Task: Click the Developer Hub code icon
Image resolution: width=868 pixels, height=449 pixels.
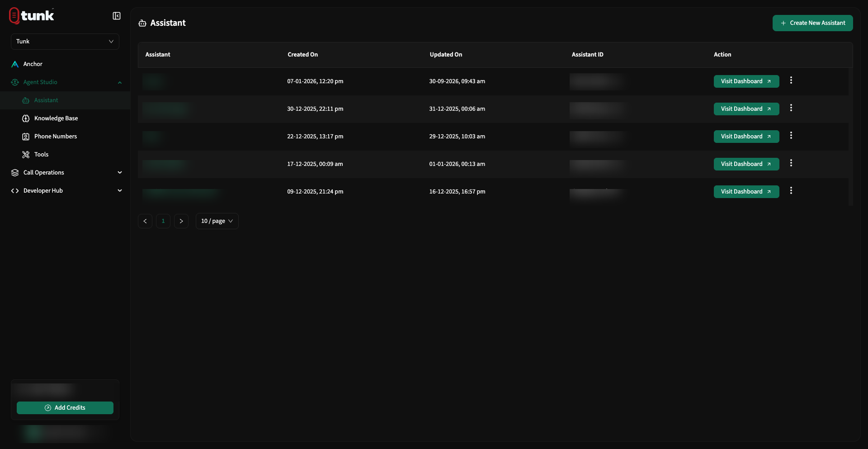Action: pyautogui.click(x=15, y=191)
